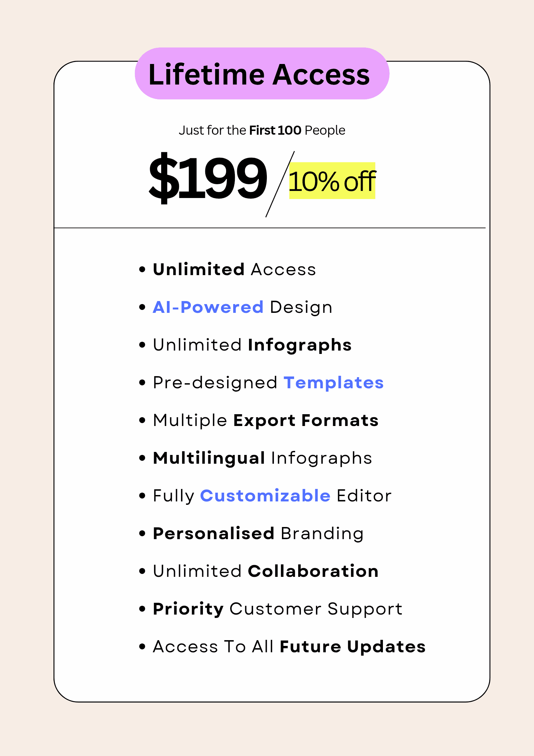Select the Personalised Branding feature
Image resolution: width=534 pixels, height=756 pixels.
coord(258,534)
